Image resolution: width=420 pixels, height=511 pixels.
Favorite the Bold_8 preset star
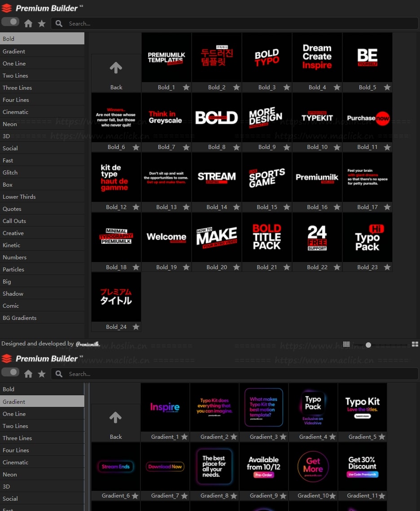pos(236,147)
